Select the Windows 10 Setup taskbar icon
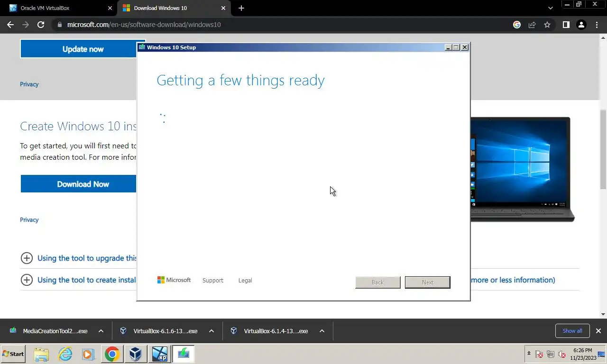Image resolution: width=607 pixels, height=364 pixels. click(x=183, y=354)
